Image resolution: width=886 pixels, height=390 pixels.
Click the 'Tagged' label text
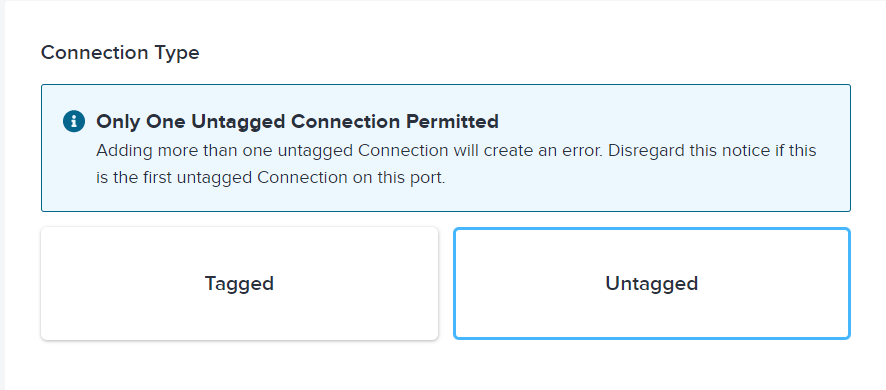click(240, 284)
